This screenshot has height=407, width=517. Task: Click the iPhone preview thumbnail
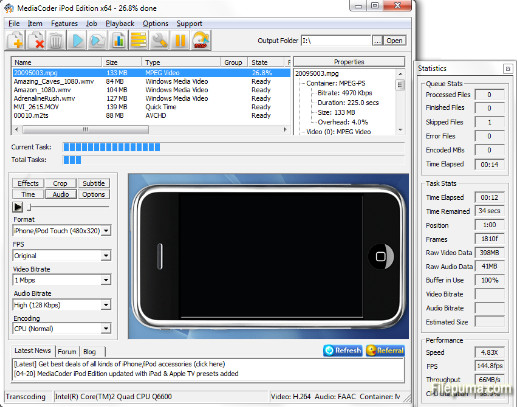click(x=269, y=256)
